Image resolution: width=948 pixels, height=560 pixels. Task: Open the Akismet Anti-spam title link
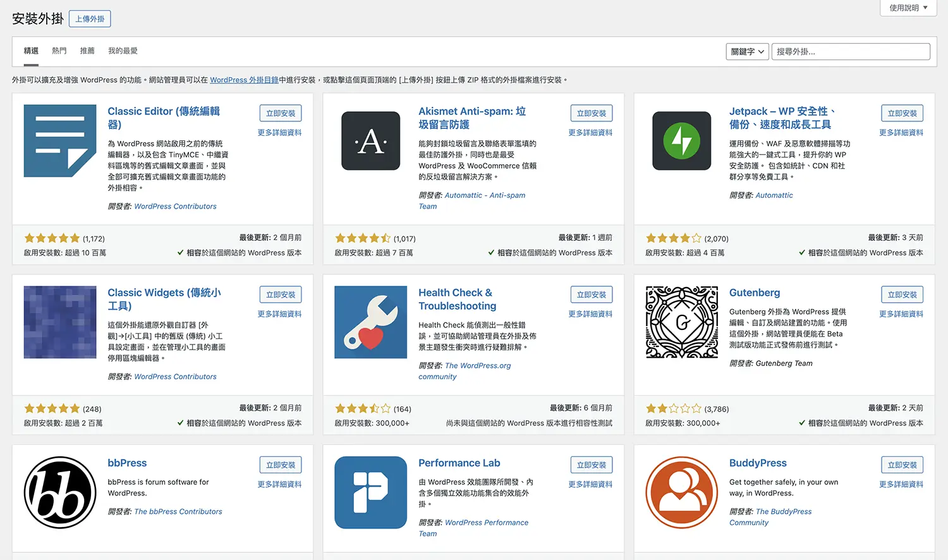pos(472,118)
